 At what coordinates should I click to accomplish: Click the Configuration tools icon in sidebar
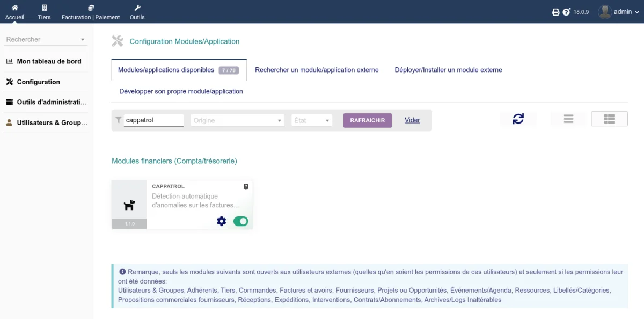coord(9,82)
